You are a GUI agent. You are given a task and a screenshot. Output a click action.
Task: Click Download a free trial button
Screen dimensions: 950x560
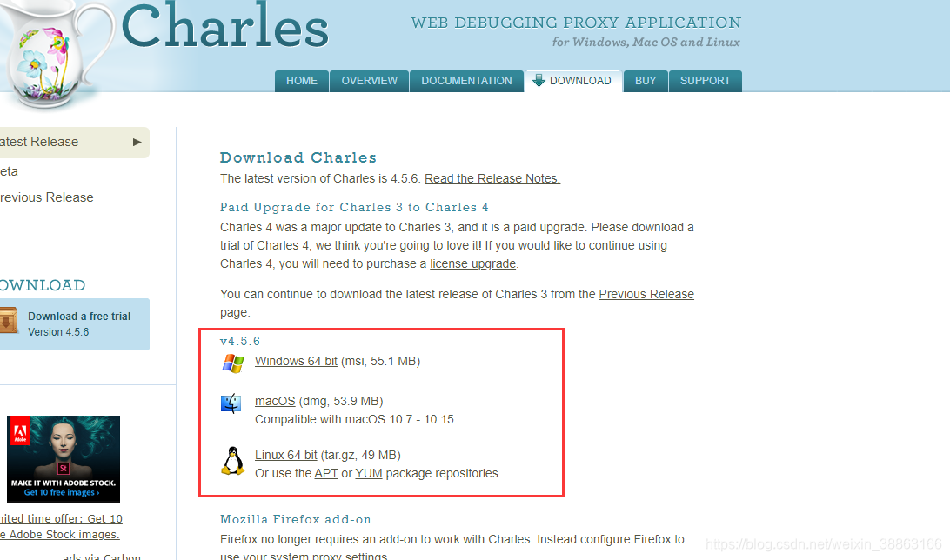point(74,323)
